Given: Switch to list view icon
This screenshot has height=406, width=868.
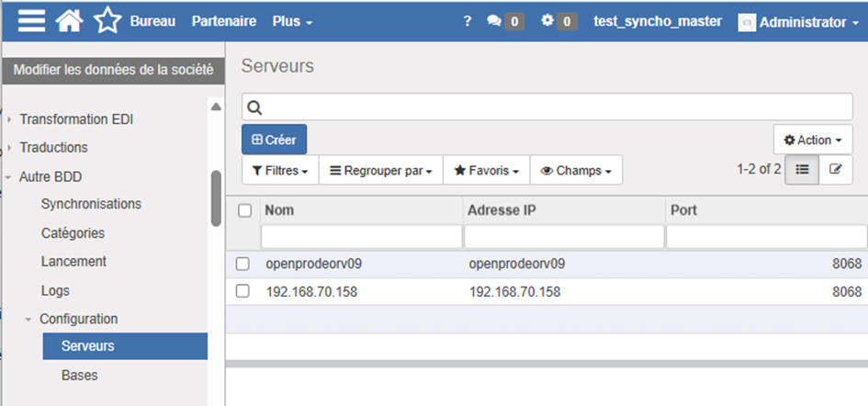Looking at the screenshot, I should point(802,169).
